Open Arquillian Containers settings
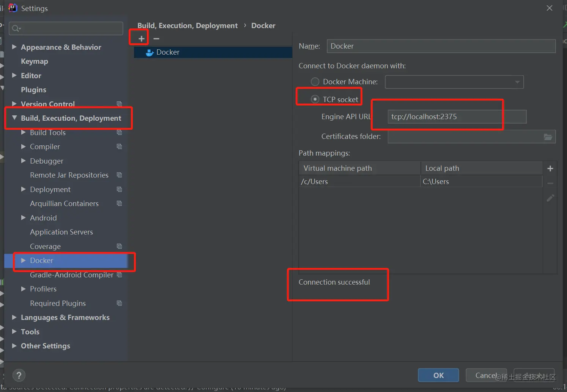The image size is (567, 392). point(64,203)
